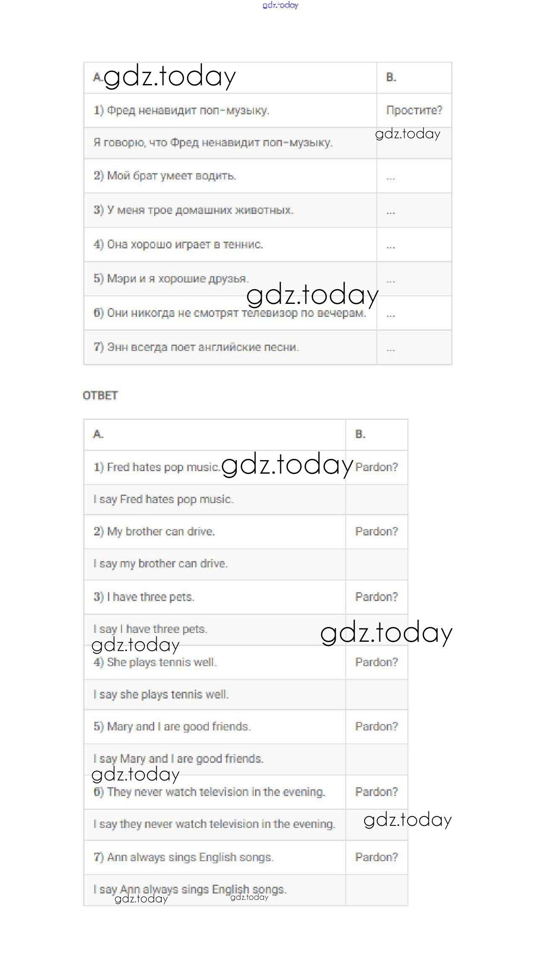Select the 'Простите?' cell

click(414, 111)
